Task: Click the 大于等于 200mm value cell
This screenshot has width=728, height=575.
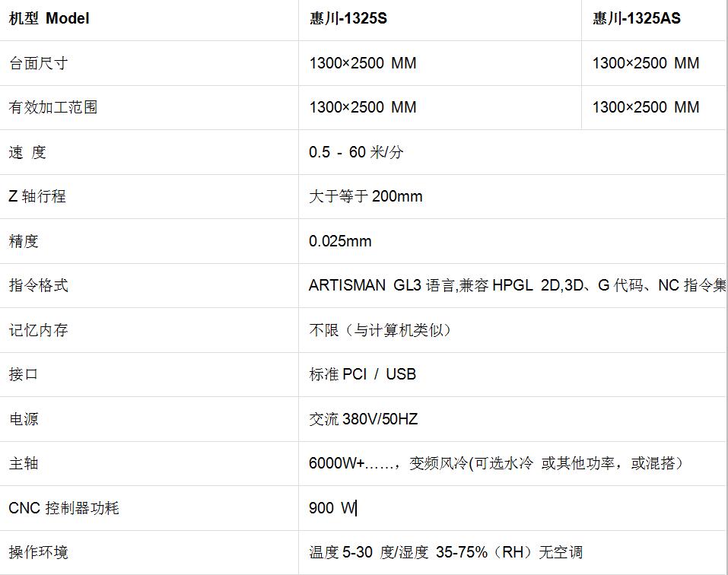Action: (365, 196)
